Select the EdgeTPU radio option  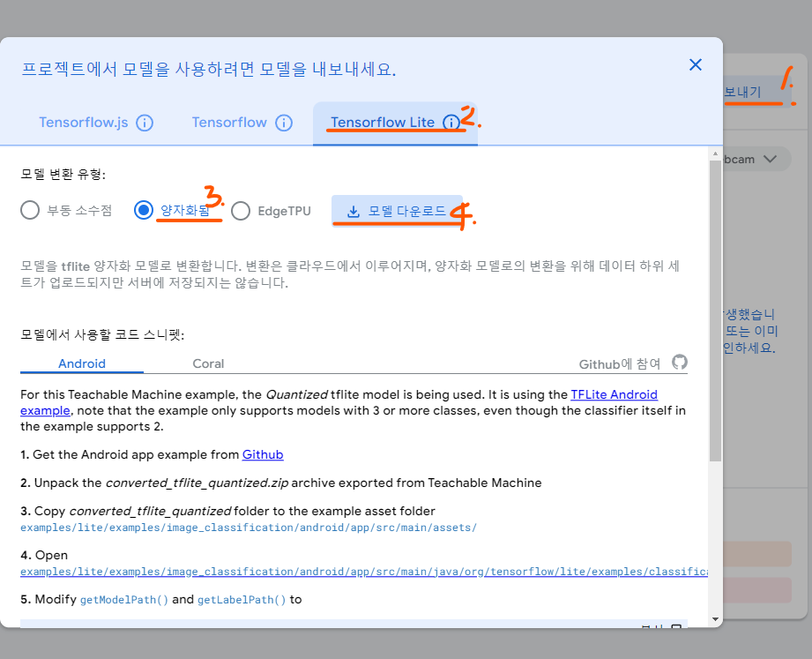click(x=241, y=211)
